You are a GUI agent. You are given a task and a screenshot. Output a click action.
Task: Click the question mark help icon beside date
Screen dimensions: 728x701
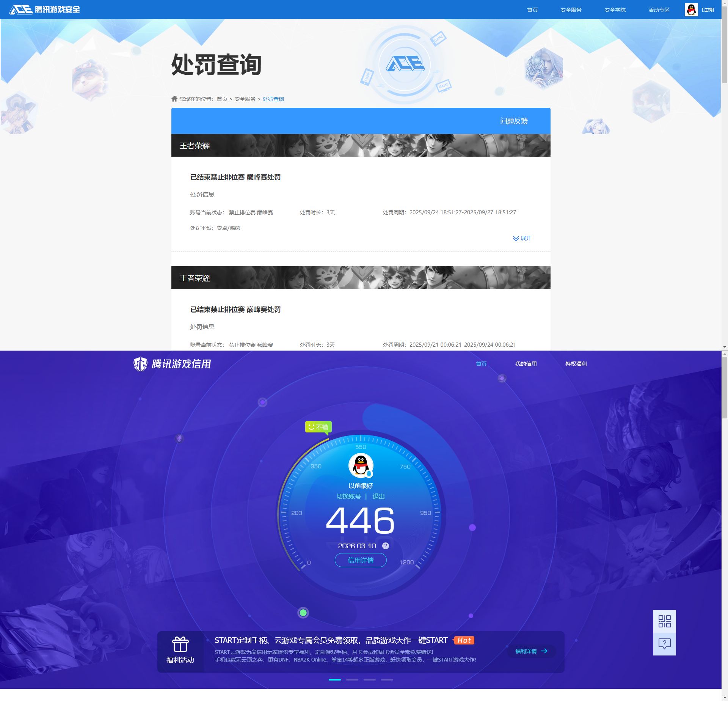[386, 546]
